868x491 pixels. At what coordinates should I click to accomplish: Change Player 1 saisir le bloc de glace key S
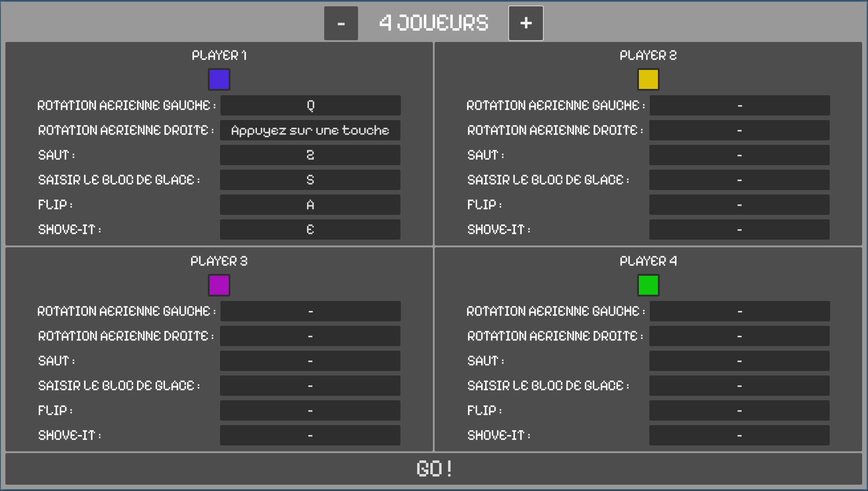pos(310,180)
